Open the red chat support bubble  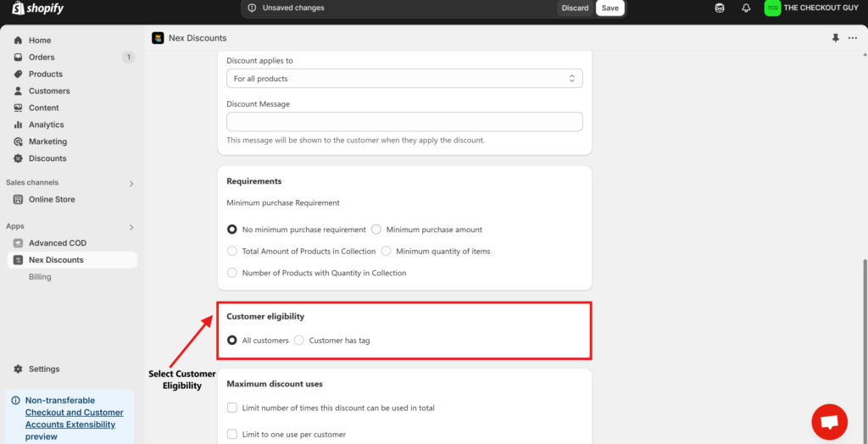(x=829, y=422)
